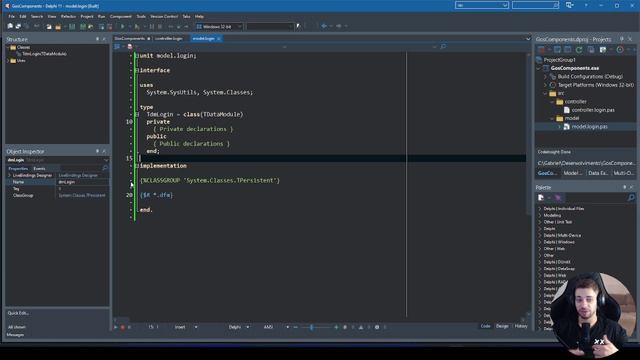The image size is (640, 360).
Task: Open the File menu
Action: coord(11,16)
